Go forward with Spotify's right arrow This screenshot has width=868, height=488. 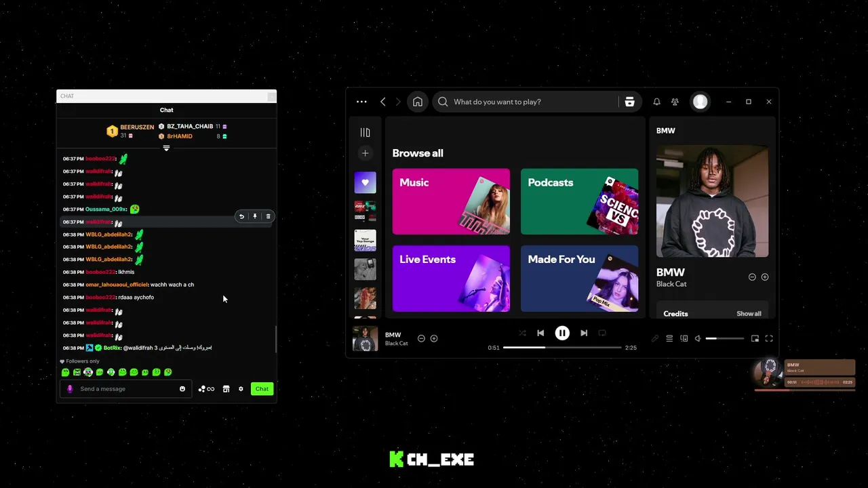pyautogui.click(x=398, y=102)
